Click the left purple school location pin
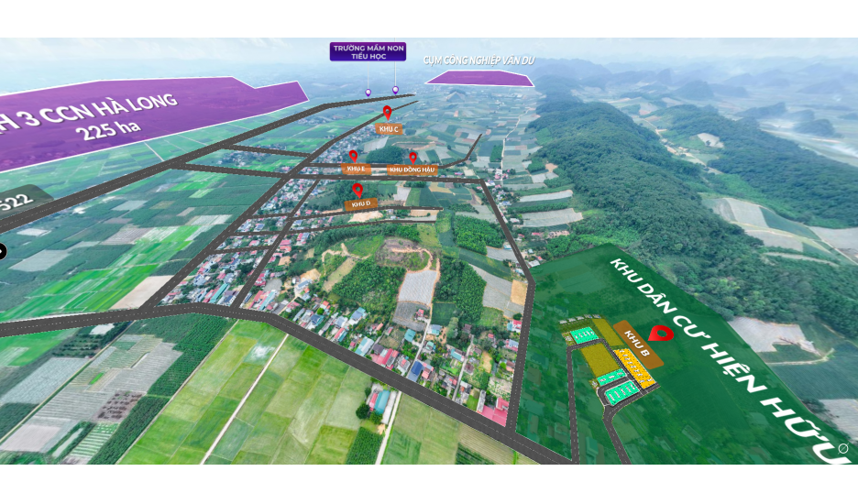858x504 pixels. pyautogui.click(x=368, y=92)
